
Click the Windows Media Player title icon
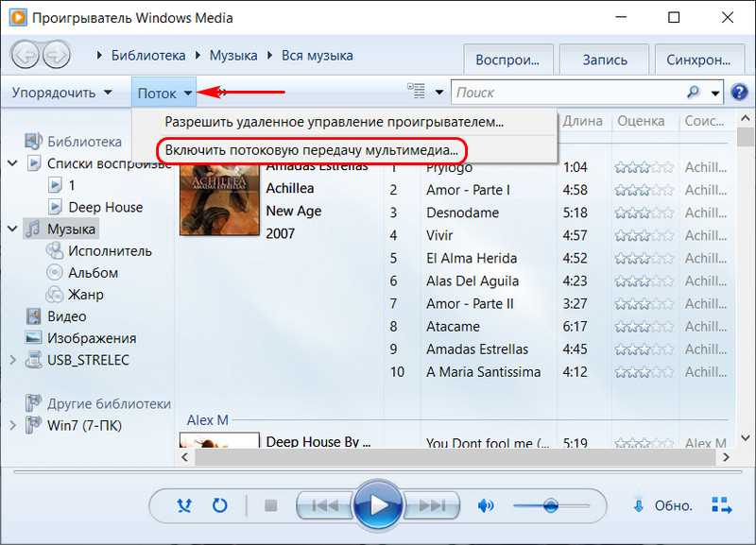(x=17, y=18)
